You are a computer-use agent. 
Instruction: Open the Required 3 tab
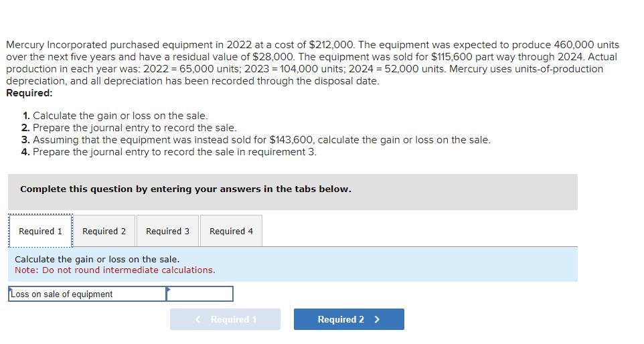point(167,231)
